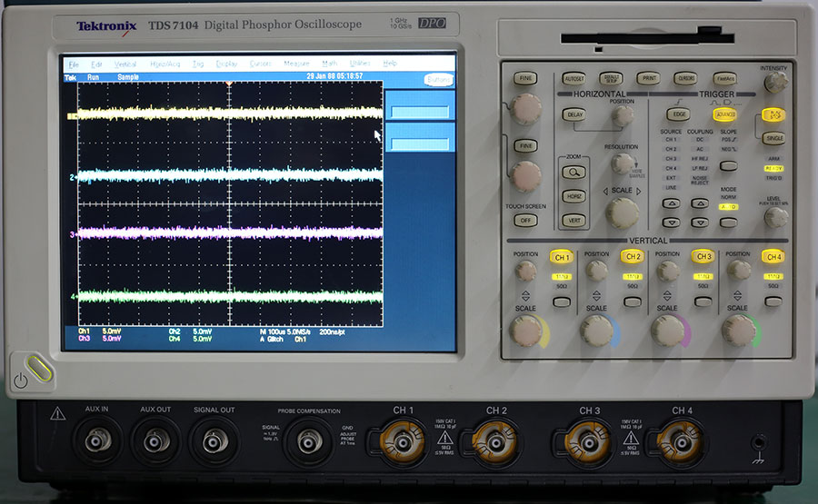
Task: Open the Utilities menu
Action: [359, 63]
